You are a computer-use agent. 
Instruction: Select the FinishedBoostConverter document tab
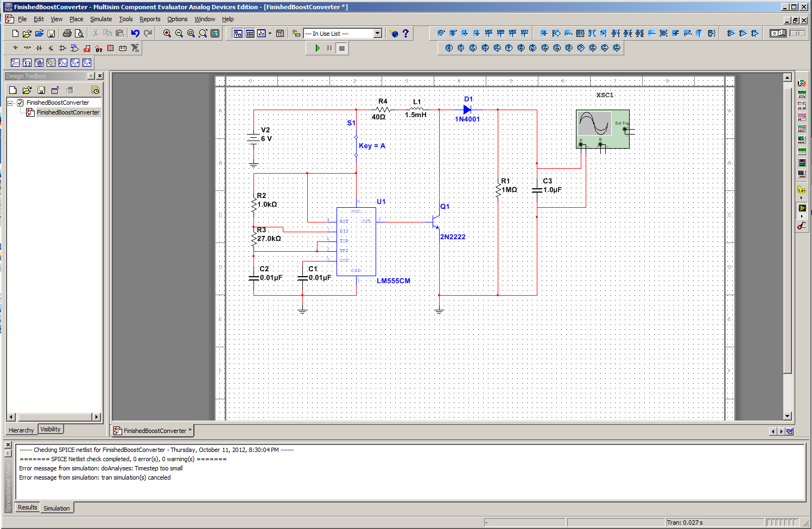153,431
